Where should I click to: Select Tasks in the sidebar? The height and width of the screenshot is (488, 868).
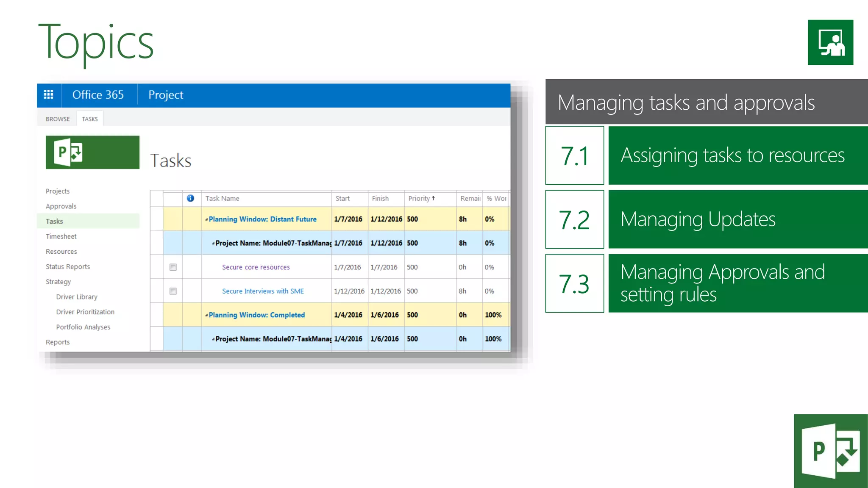[89, 221]
